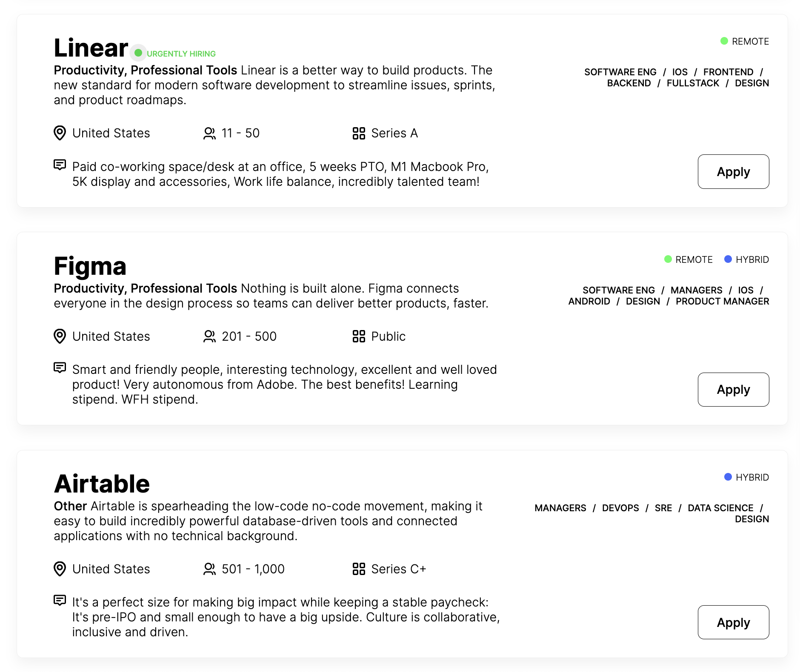The image size is (800, 672).
Task: Open the Airtable company title
Action: (102, 484)
